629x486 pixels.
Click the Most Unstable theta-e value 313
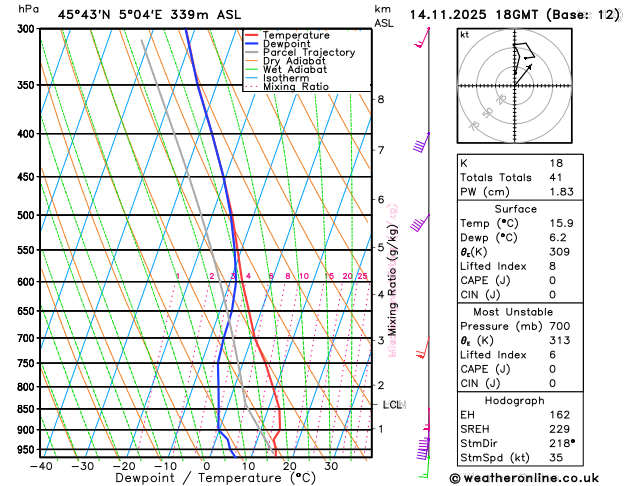(x=560, y=340)
